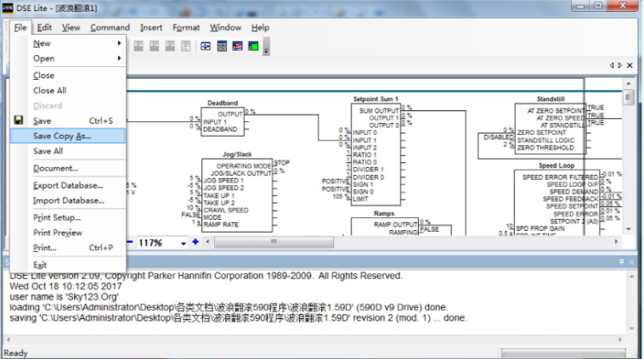This screenshot has height=359, width=644.
Task: Click the blue plus zoom-in icon
Action: point(195,242)
